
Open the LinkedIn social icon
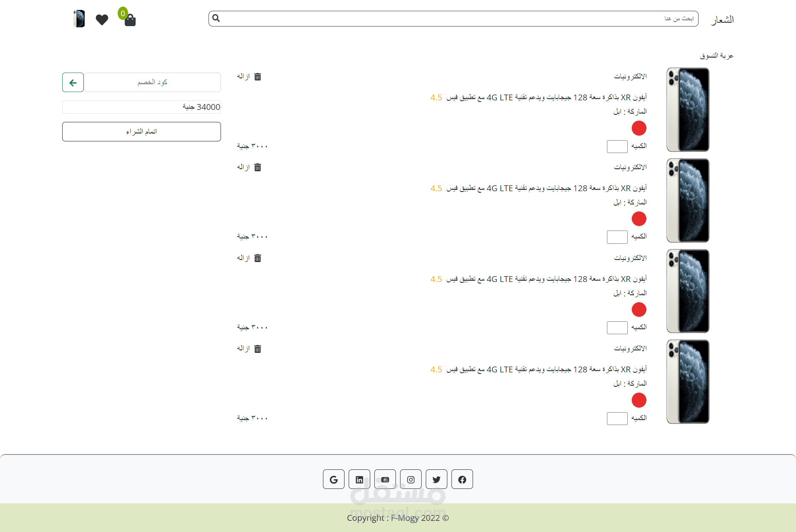point(359,479)
